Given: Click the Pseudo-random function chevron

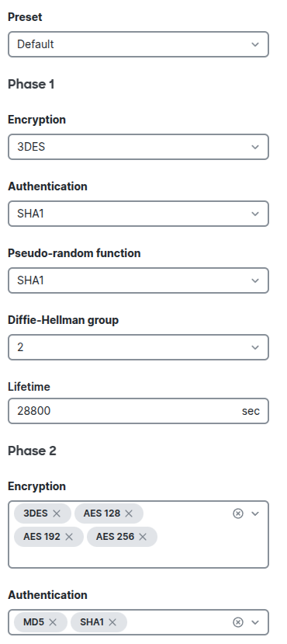Looking at the screenshot, I should click(255, 280).
